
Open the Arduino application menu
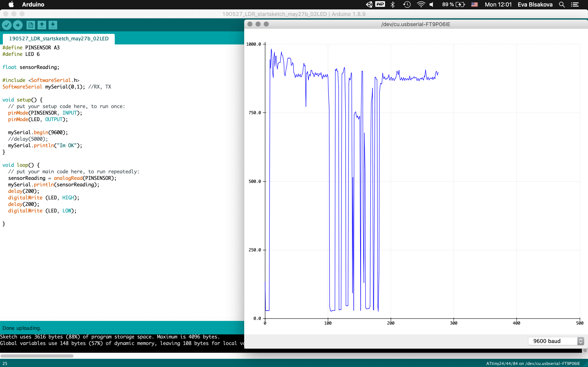click(33, 5)
